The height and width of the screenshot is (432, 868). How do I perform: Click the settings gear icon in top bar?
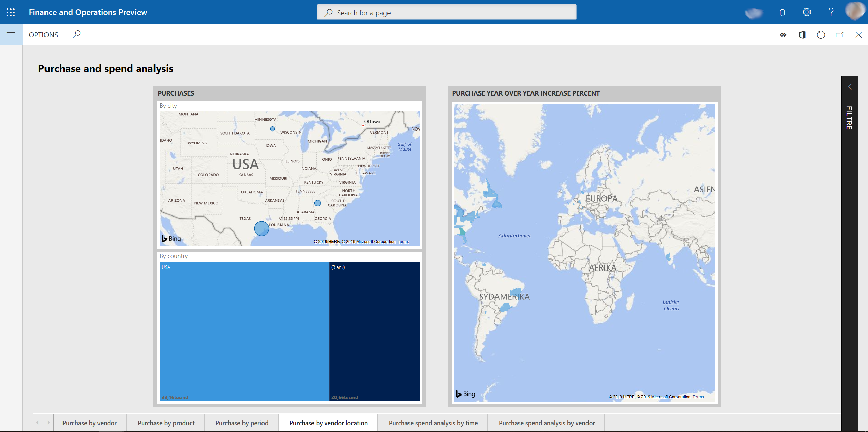coord(807,12)
